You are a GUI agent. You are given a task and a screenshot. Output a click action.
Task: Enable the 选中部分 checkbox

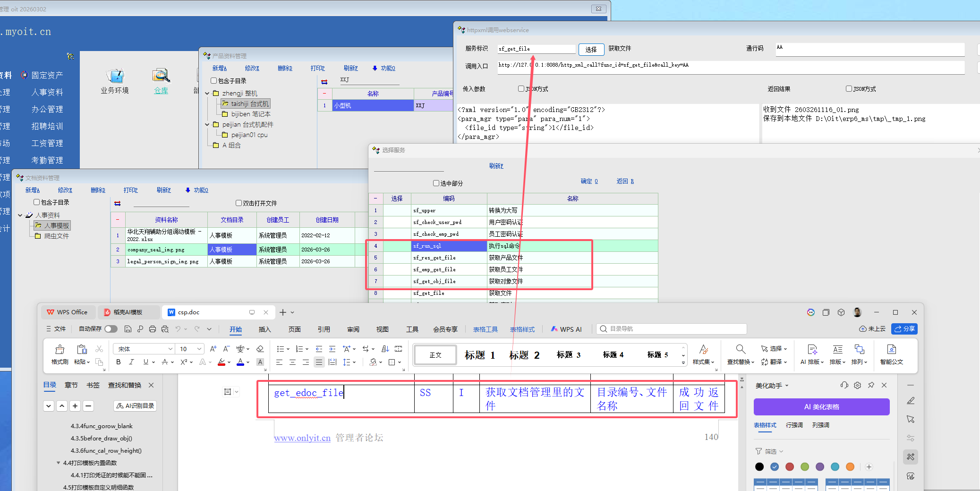[436, 183]
